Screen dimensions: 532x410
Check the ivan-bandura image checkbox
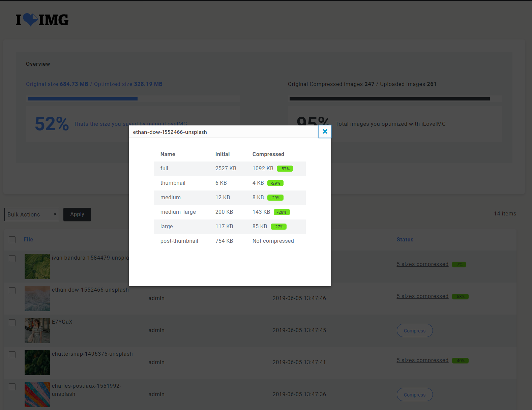coord(12,259)
